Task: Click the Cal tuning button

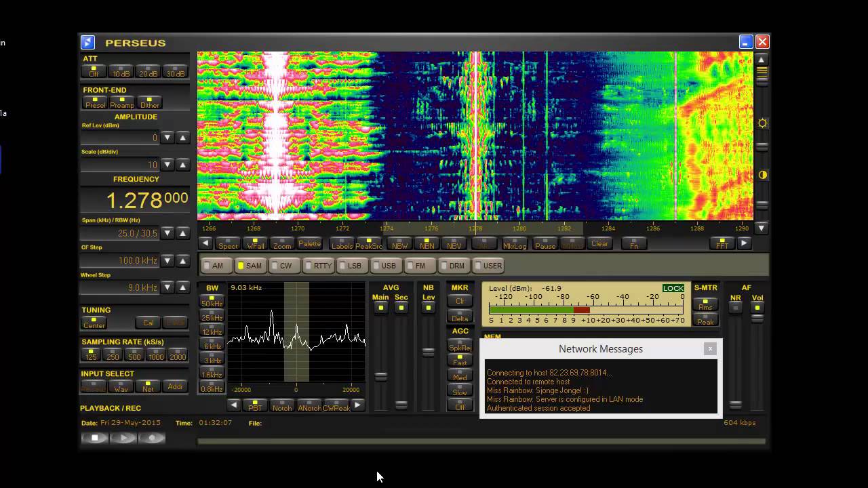Action: 148,323
